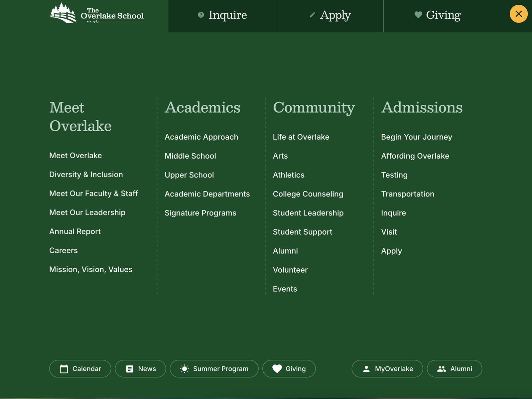
Task: Click the heart icon on the bottom Giving pill
Action: (277, 368)
